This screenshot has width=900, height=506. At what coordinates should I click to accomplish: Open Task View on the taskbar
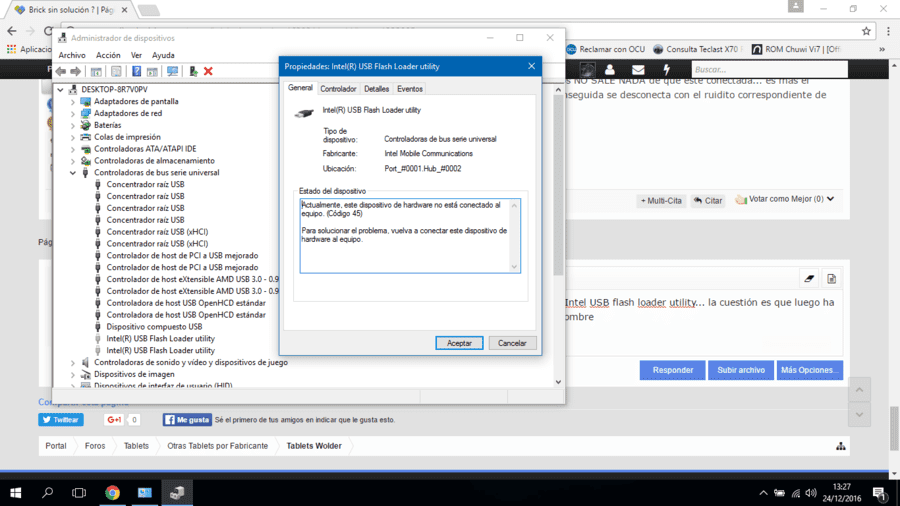(x=79, y=492)
